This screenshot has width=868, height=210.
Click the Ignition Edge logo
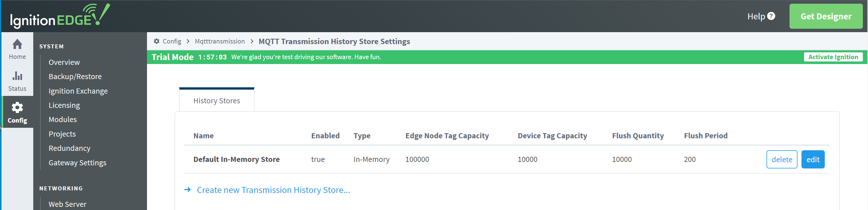[x=60, y=16]
